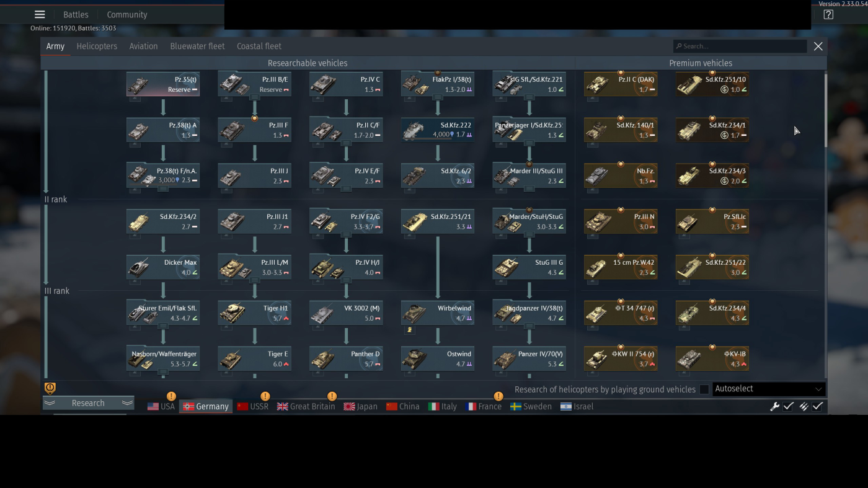The image size is (868, 488).
Task: Switch to the Israel tech tree
Action: (x=577, y=407)
